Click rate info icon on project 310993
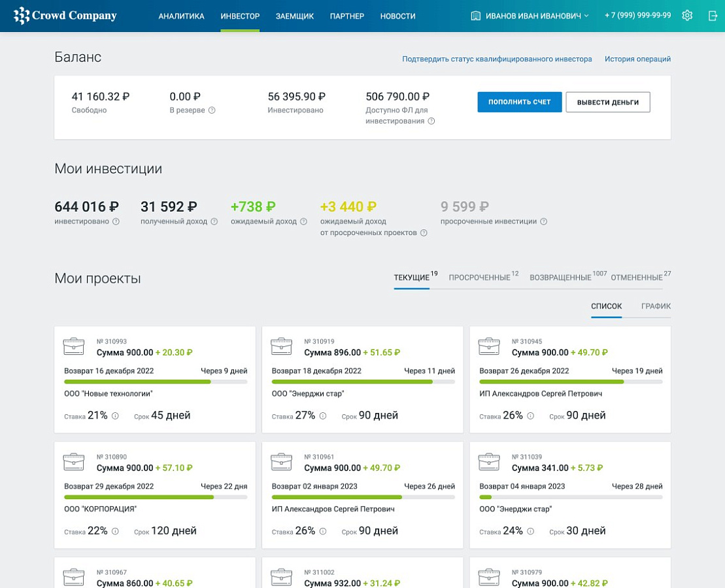Screen dimensions: 725x588 115,416
